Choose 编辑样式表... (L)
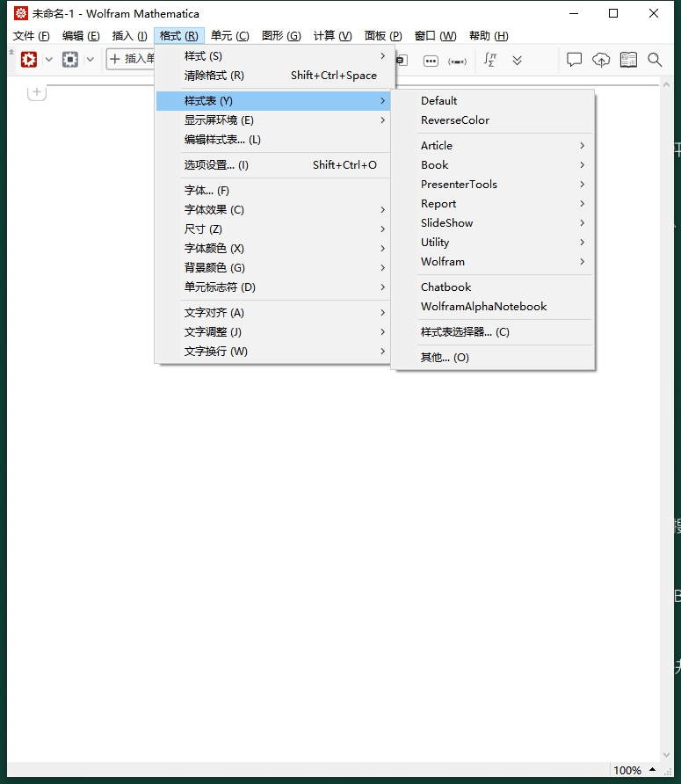Image resolution: width=681 pixels, height=784 pixels. tap(273, 140)
